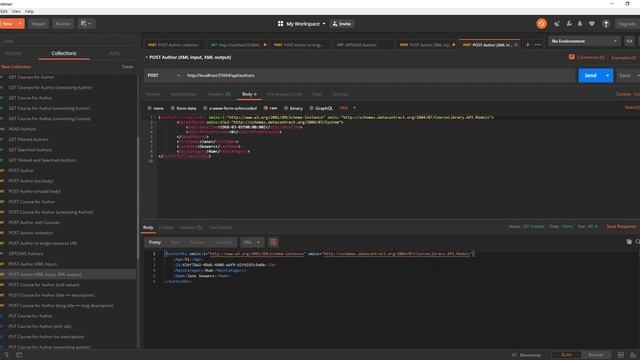Select 'POST Author with Courses' request
Viewport: 640px width, 360px height.
coord(34,222)
